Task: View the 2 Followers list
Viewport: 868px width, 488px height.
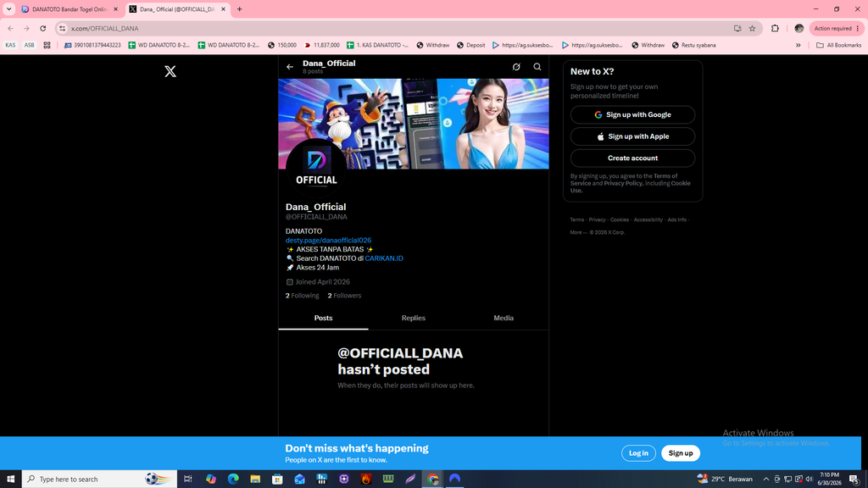Action: [x=344, y=296]
